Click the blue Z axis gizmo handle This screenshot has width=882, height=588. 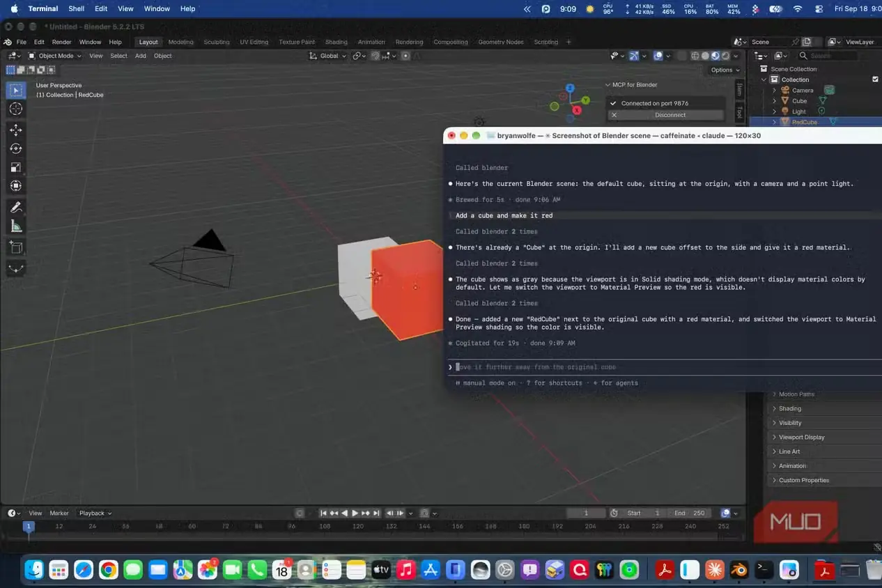[570, 88]
